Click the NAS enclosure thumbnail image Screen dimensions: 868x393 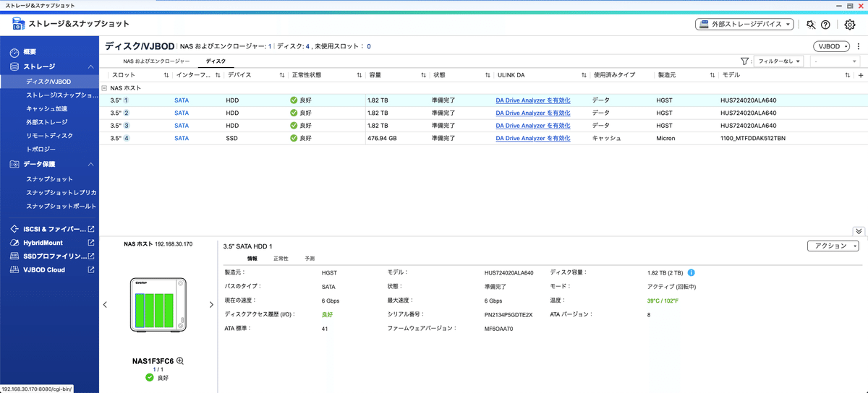point(158,306)
